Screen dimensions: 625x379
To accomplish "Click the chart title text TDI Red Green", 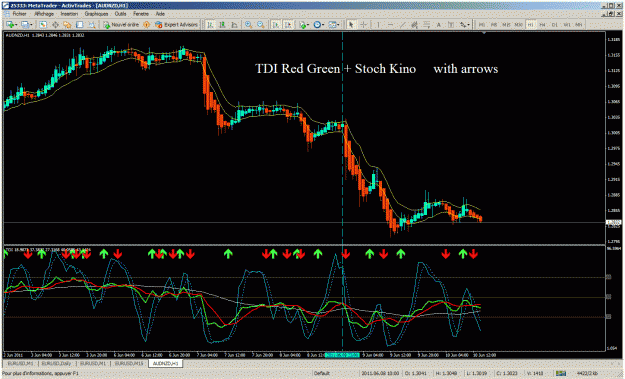I will point(298,69).
